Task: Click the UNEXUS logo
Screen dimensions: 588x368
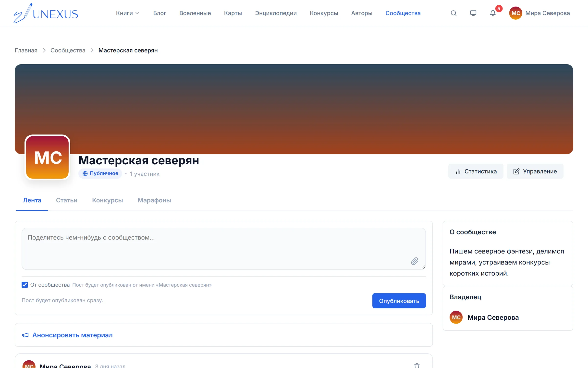Action: point(46,13)
